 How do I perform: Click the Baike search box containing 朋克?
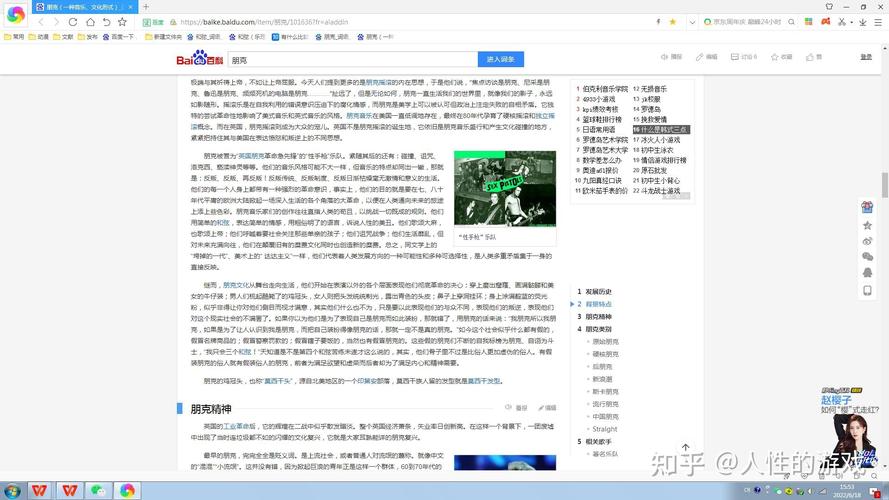[353, 60]
